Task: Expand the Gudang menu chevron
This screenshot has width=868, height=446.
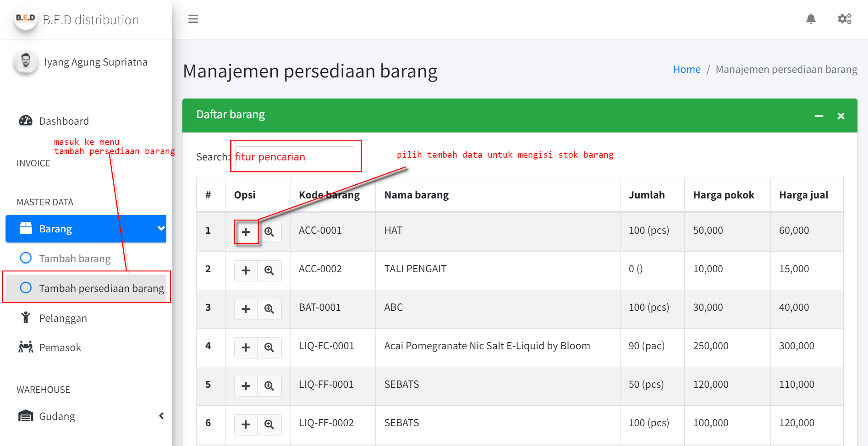Action: (x=161, y=416)
